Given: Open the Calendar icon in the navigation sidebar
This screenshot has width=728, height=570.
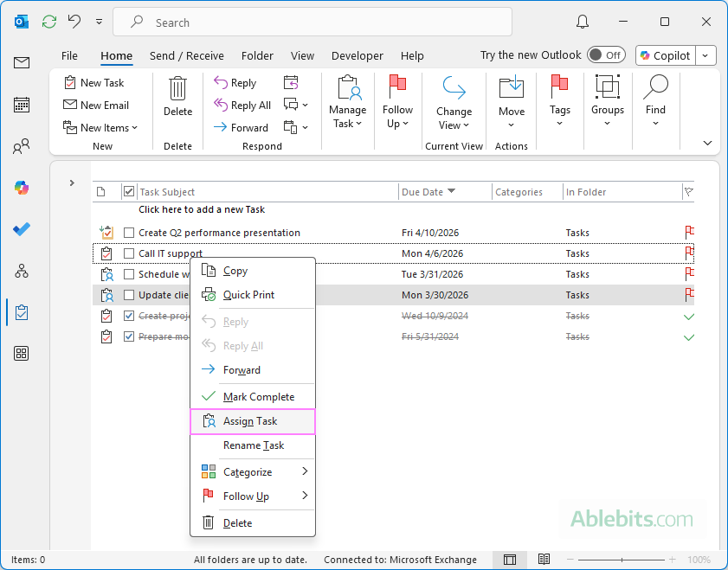Looking at the screenshot, I should click(21, 105).
